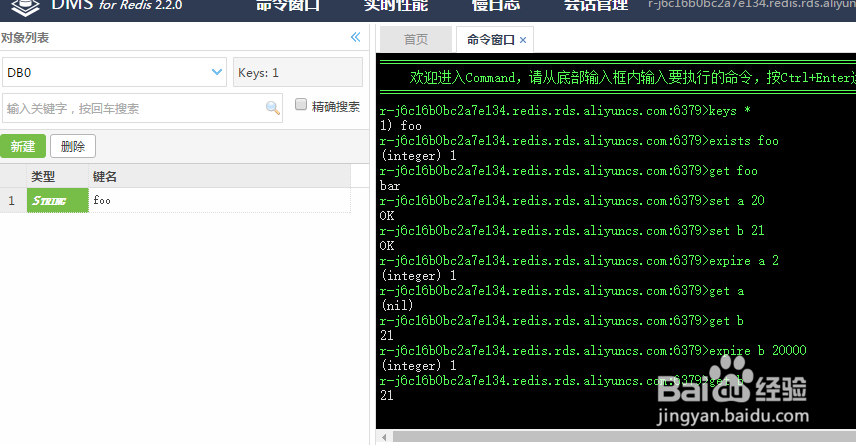Image resolution: width=856 pixels, height=445 pixels.
Task: Switch to the 首页 tab
Action: 416,39
